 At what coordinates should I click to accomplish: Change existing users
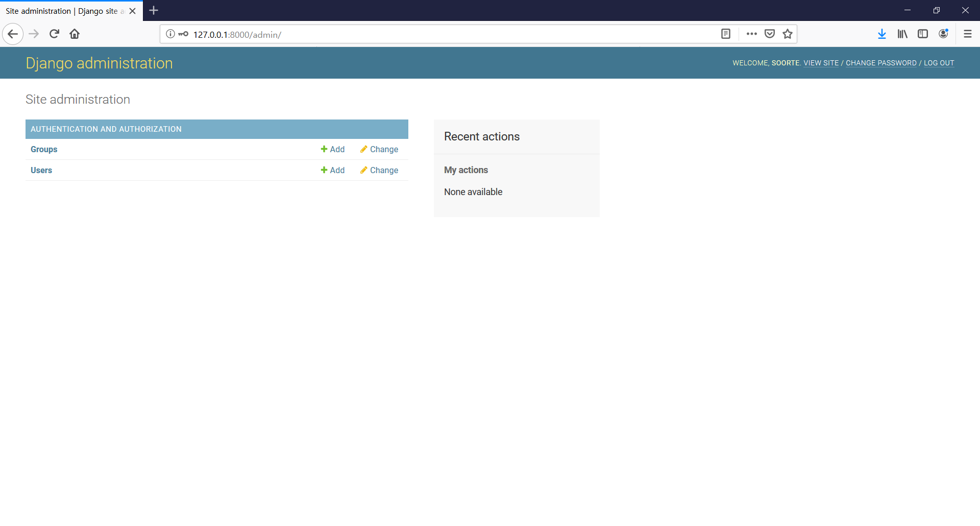(379, 170)
